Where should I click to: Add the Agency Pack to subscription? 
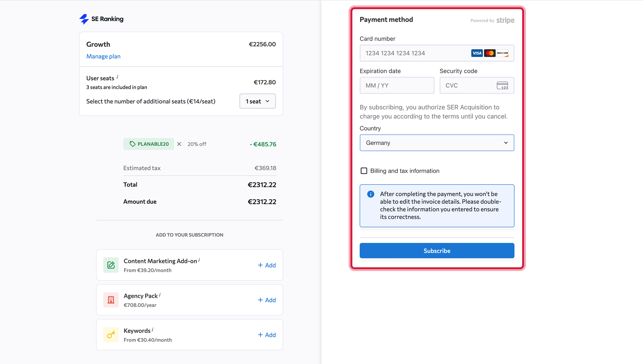267,300
